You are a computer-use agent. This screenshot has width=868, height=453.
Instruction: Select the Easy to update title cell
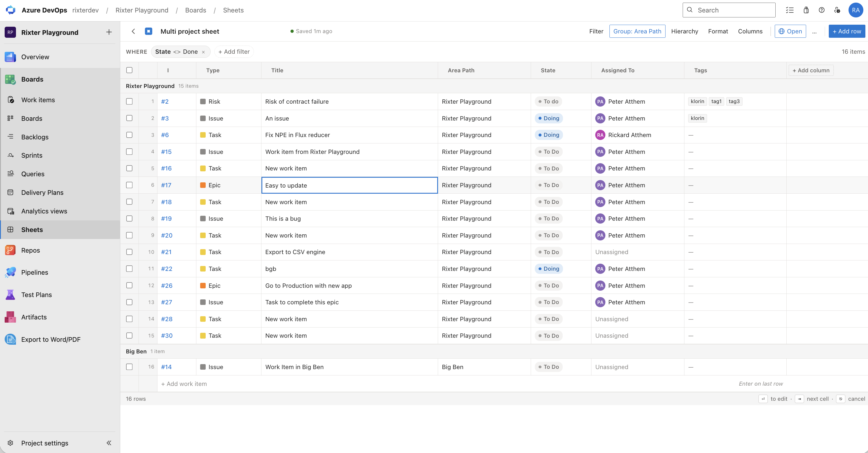[x=349, y=185]
